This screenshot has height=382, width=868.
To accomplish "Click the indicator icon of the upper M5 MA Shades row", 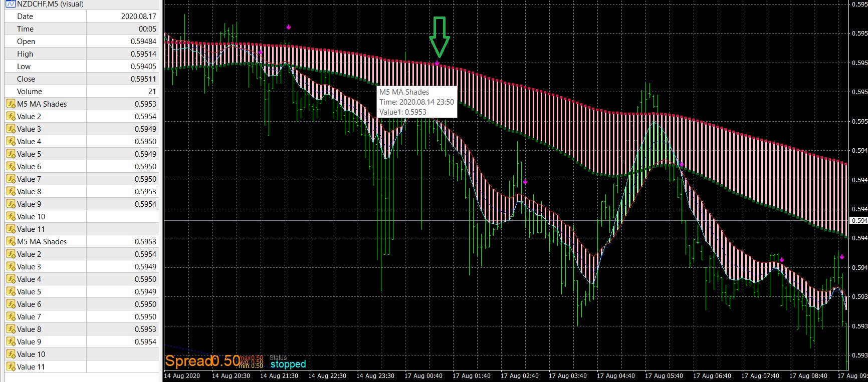I will click(x=11, y=104).
